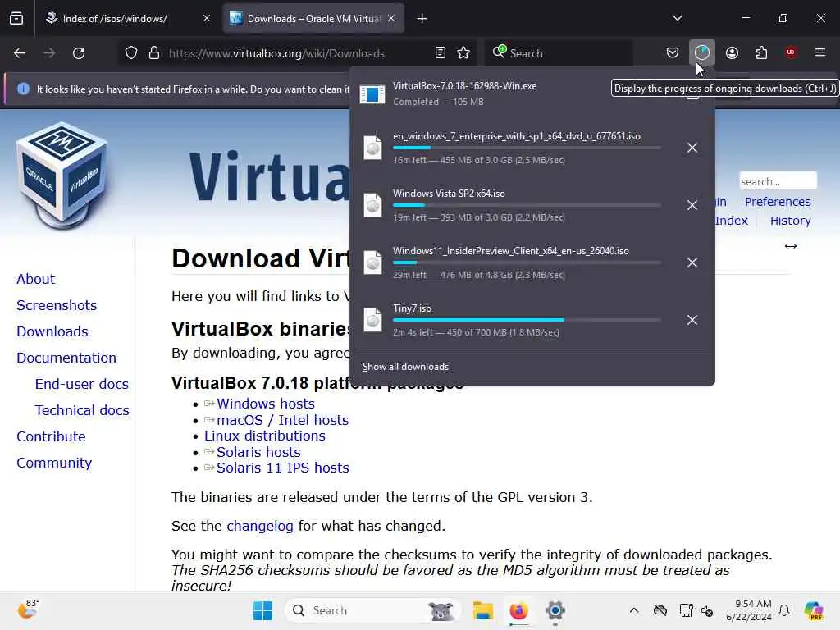Bookmark this page with star icon
This screenshot has width=840, height=630.
[463, 53]
